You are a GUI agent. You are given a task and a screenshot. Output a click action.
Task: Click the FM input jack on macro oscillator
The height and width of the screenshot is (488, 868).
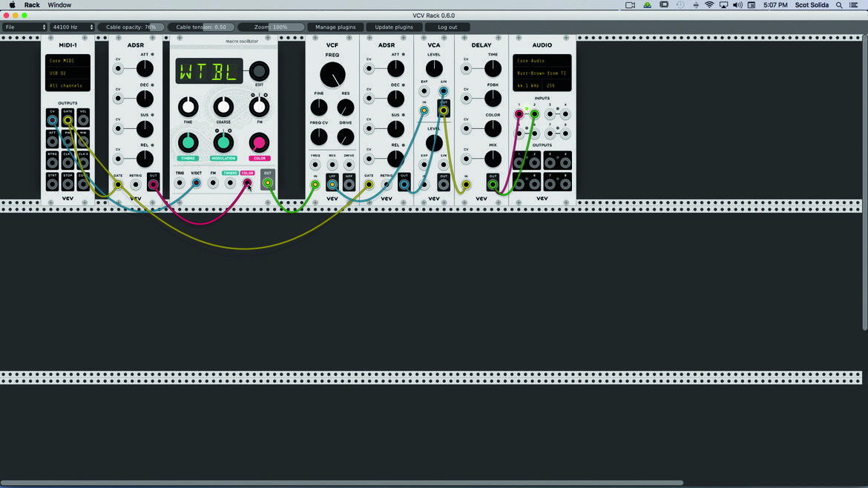click(213, 182)
